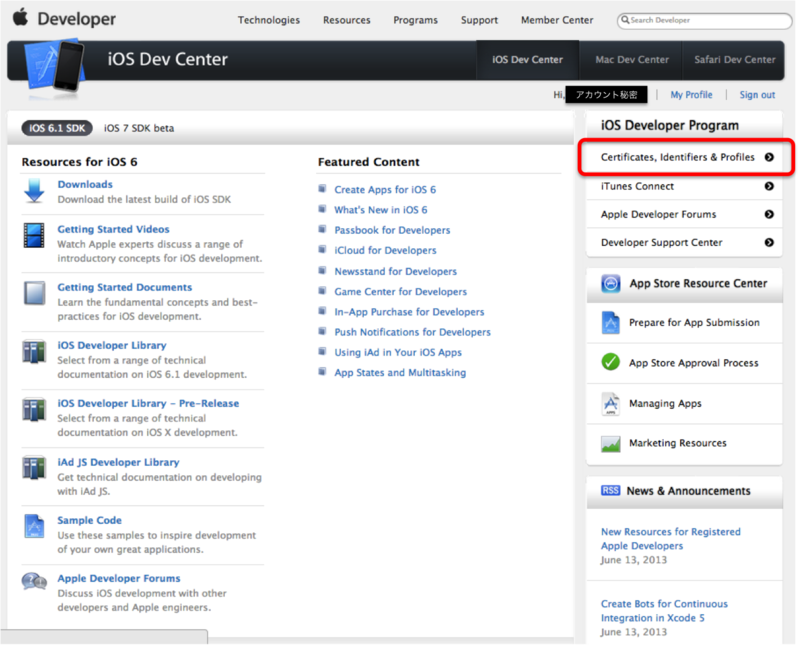The image size is (800, 645).
Task: Open the Resources menu
Action: [346, 20]
